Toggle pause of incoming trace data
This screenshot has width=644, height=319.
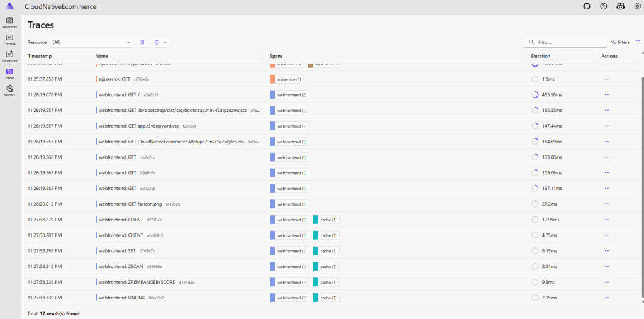pos(142,42)
